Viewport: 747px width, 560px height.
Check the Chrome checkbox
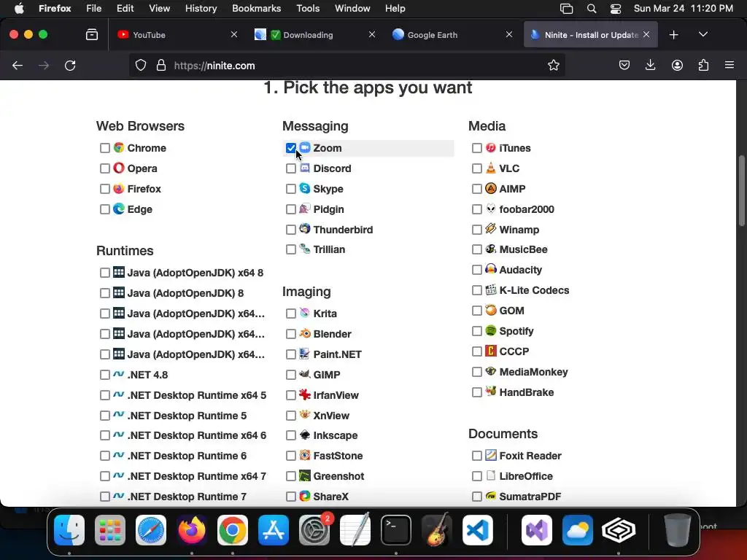tap(105, 148)
